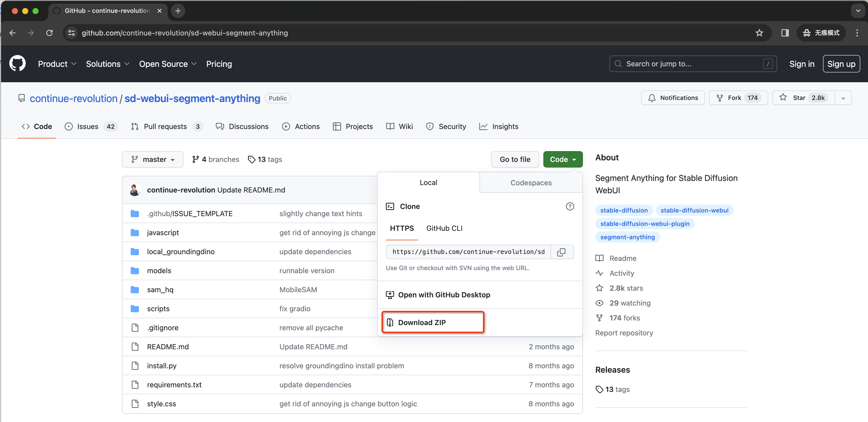The height and width of the screenshot is (422, 868).
Task: Open the Issues tab
Action: (x=91, y=126)
